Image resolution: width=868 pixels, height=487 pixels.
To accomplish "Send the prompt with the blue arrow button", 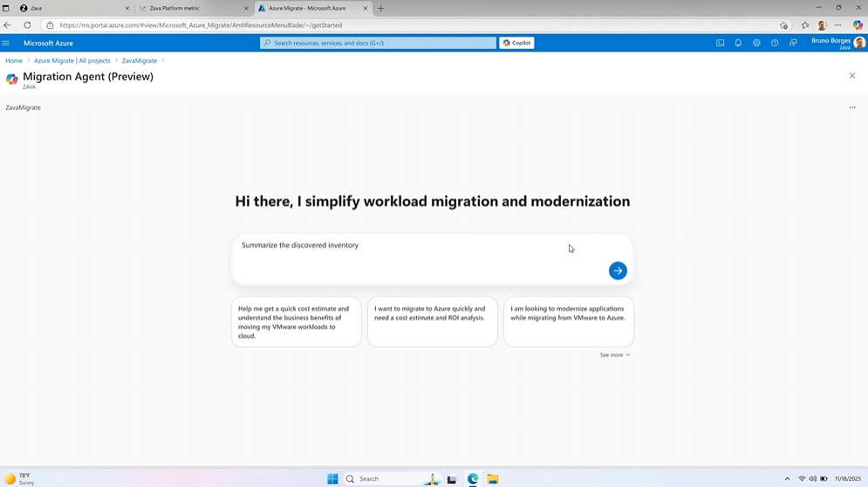I will (618, 271).
